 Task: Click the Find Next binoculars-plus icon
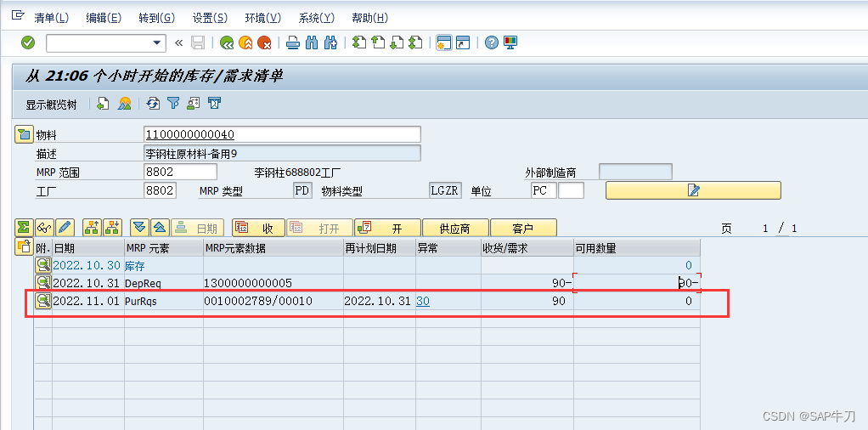tap(330, 42)
